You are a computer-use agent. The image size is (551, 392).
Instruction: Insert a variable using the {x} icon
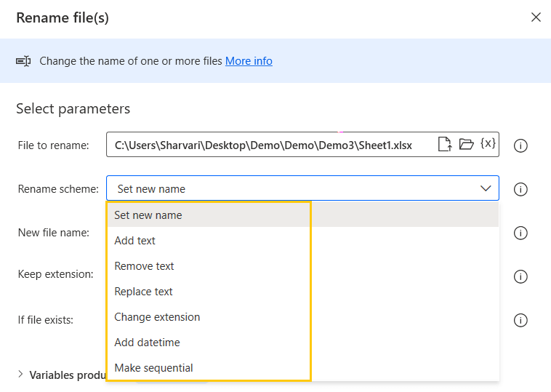click(x=488, y=143)
